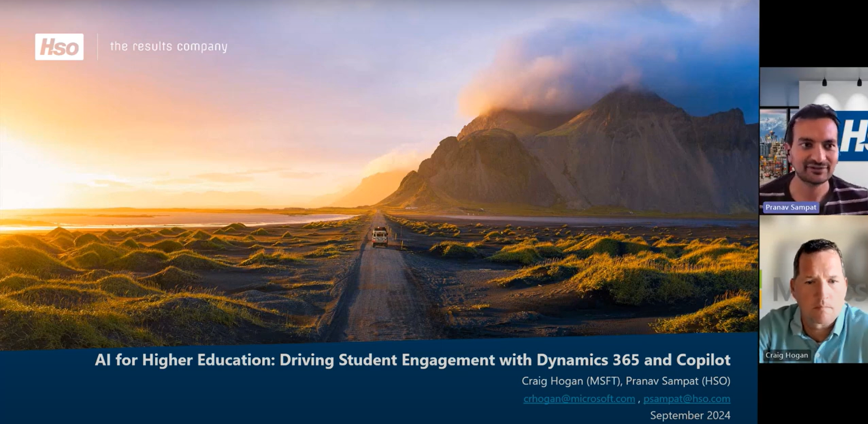Click the HSO logo on the slide
Image resolution: width=868 pixels, height=424 pixels.
(x=59, y=47)
